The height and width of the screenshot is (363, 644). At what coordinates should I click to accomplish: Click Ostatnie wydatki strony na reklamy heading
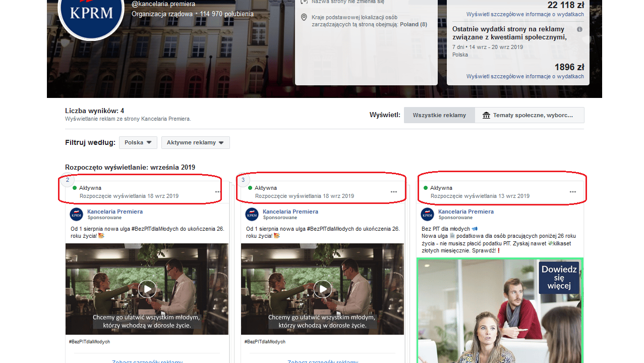(x=509, y=33)
